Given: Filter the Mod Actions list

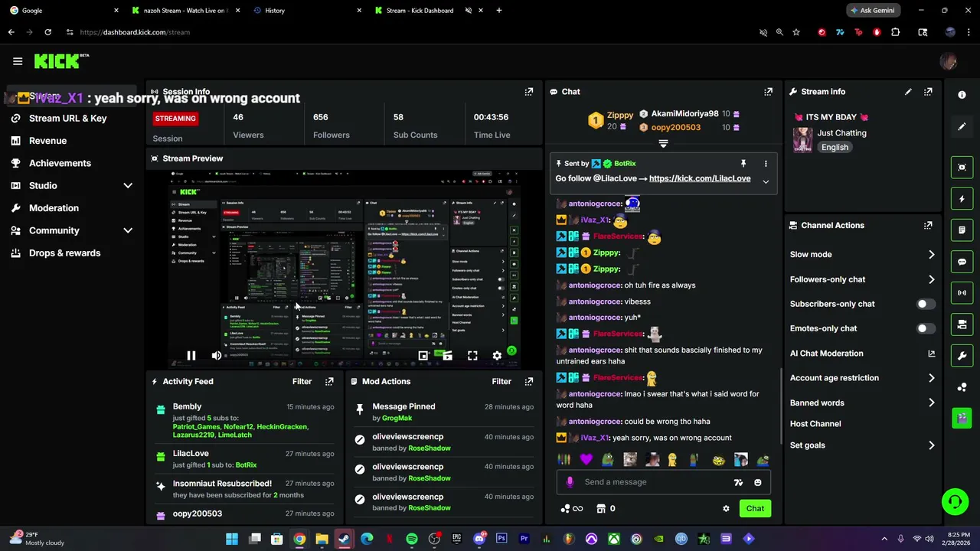Looking at the screenshot, I should tap(501, 381).
